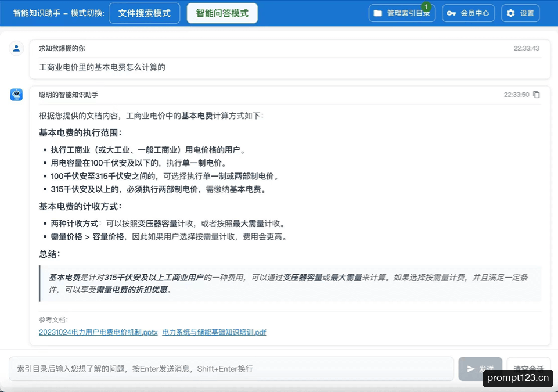Click title 智能知识助手 – 模式切换:
This screenshot has width=558, height=392.
(59, 13)
